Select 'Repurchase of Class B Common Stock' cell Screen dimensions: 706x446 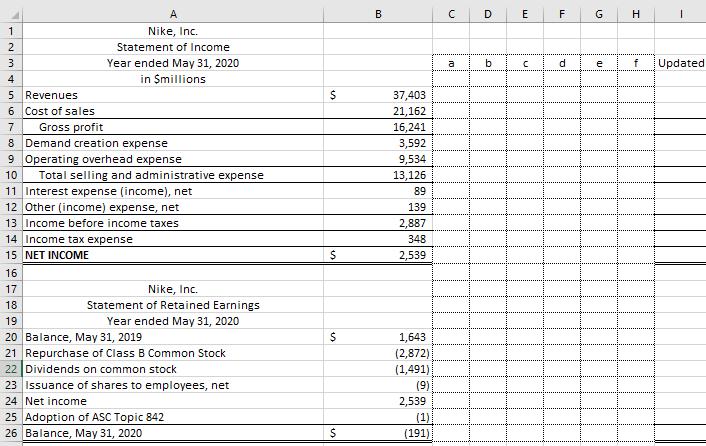(x=173, y=353)
